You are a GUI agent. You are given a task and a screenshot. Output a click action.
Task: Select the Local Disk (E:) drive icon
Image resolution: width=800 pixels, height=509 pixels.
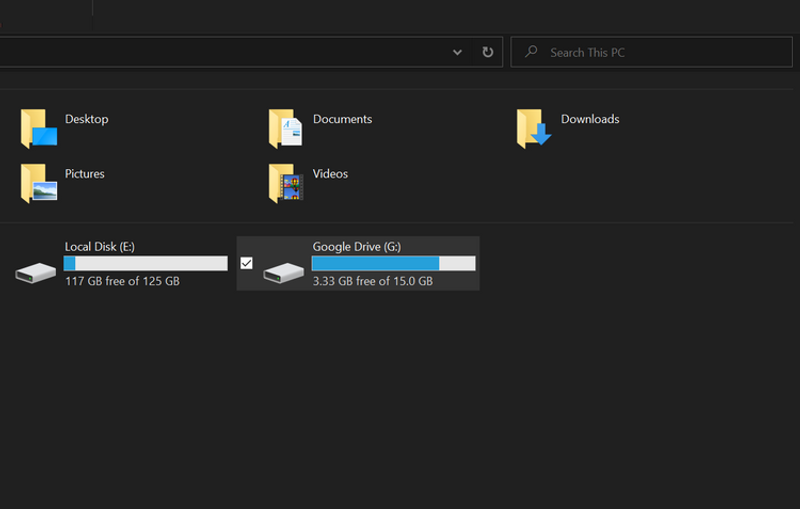click(x=36, y=271)
